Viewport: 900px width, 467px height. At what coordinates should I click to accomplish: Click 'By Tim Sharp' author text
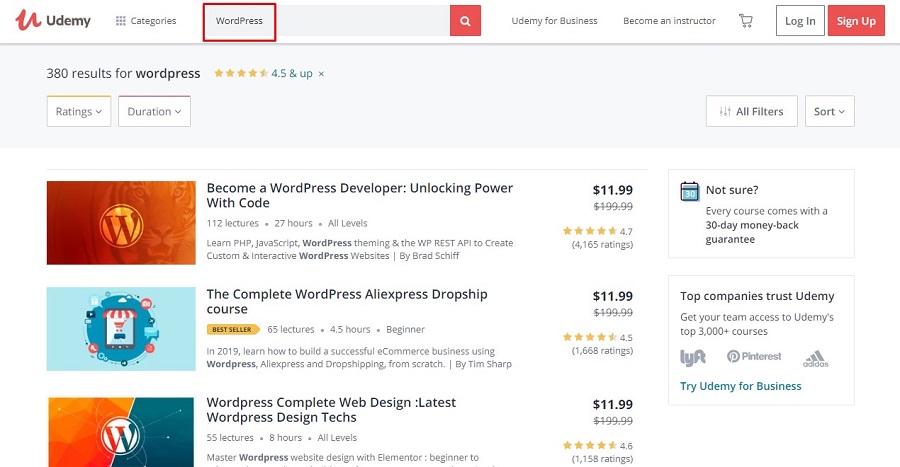pyautogui.click(x=483, y=364)
